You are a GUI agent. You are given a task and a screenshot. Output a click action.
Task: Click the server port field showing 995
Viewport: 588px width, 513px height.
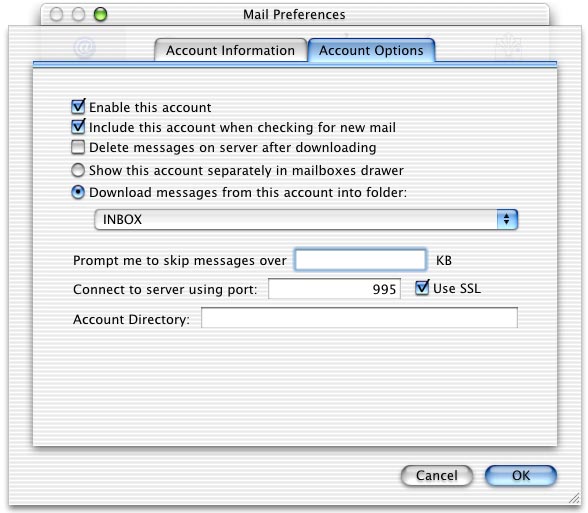334,289
